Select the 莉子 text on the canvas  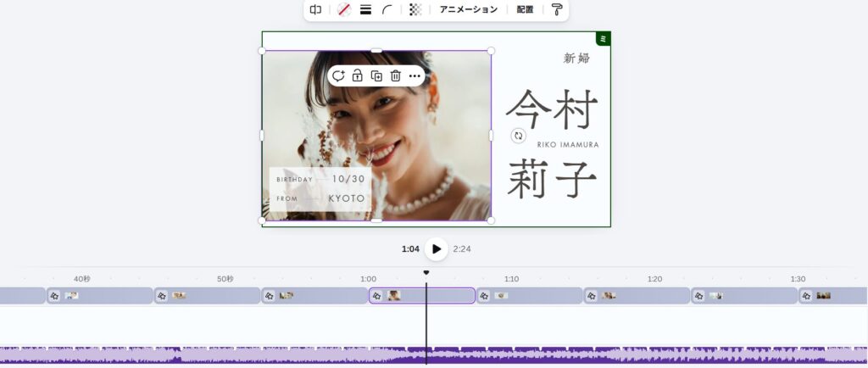click(x=552, y=179)
